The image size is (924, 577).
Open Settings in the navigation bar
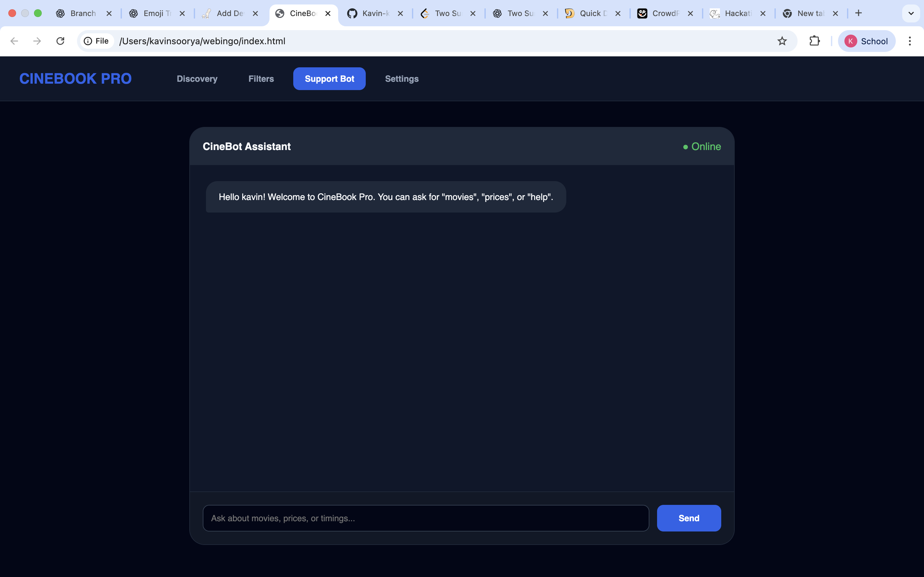click(402, 79)
